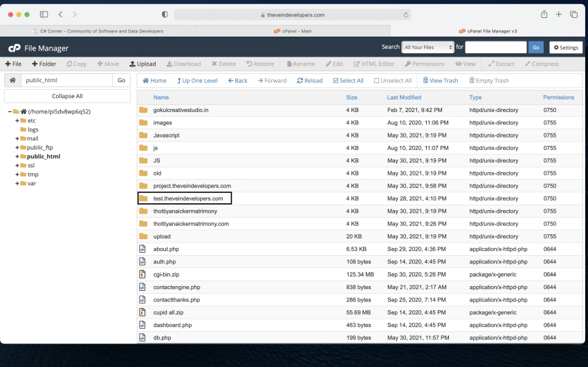The image size is (588, 367).
Task: Go back with Safari's back arrow
Action: click(x=60, y=15)
